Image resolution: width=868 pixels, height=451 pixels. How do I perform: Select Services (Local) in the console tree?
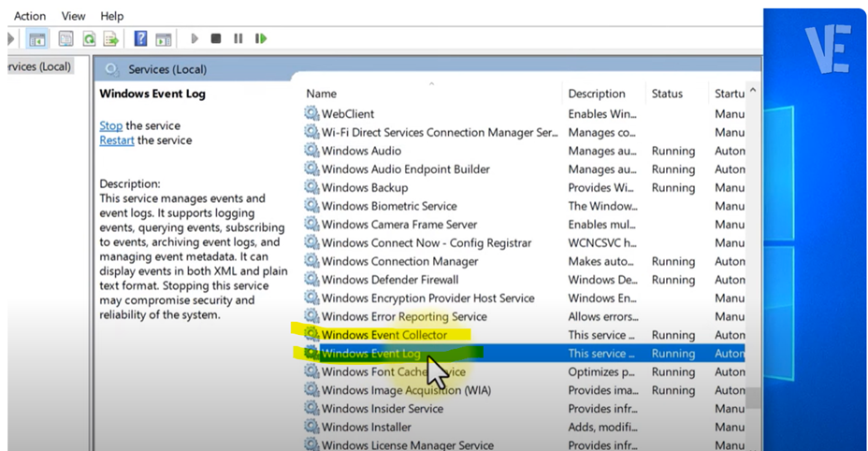(37, 66)
